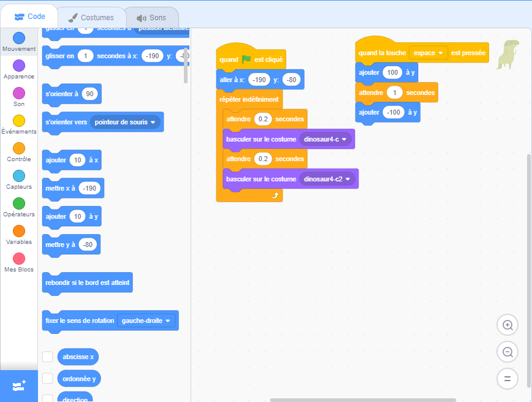The width and height of the screenshot is (532, 402).
Task: Enable the ordonnée y checkbox
Action: point(47,379)
